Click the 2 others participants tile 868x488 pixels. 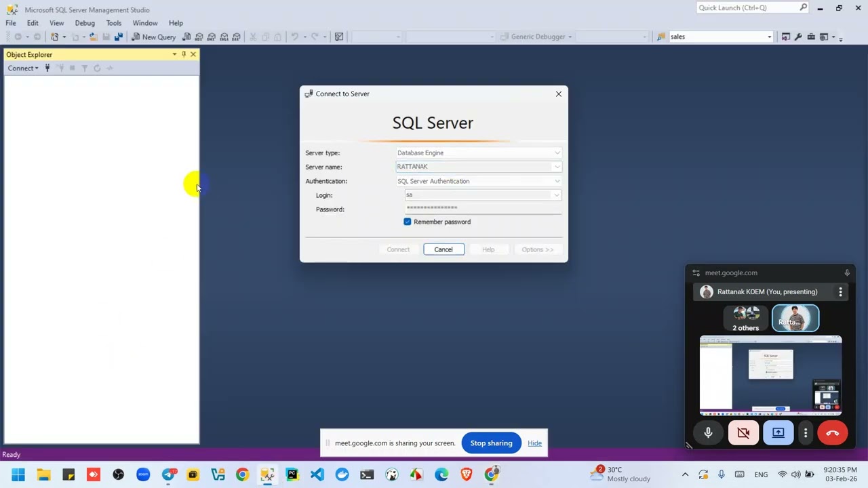(x=746, y=319)
